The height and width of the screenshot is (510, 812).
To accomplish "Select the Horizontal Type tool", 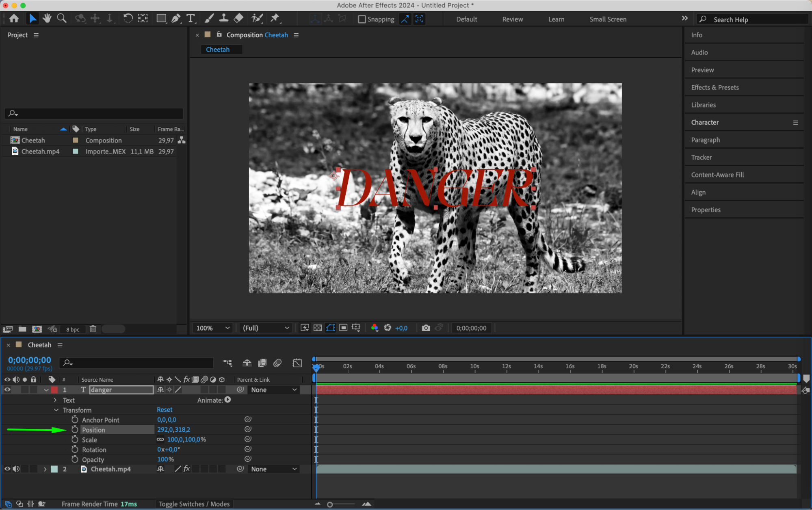I will (190, 18).
